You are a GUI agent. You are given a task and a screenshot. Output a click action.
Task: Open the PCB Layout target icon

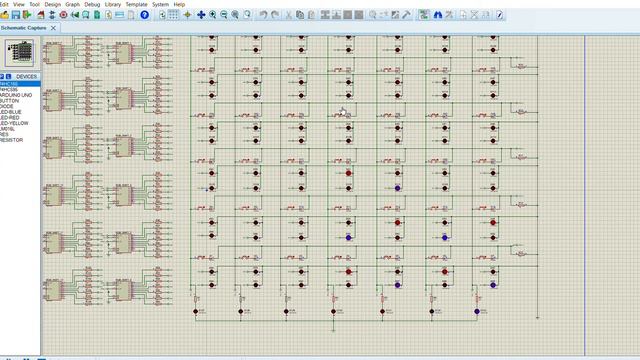pos(63,15)
